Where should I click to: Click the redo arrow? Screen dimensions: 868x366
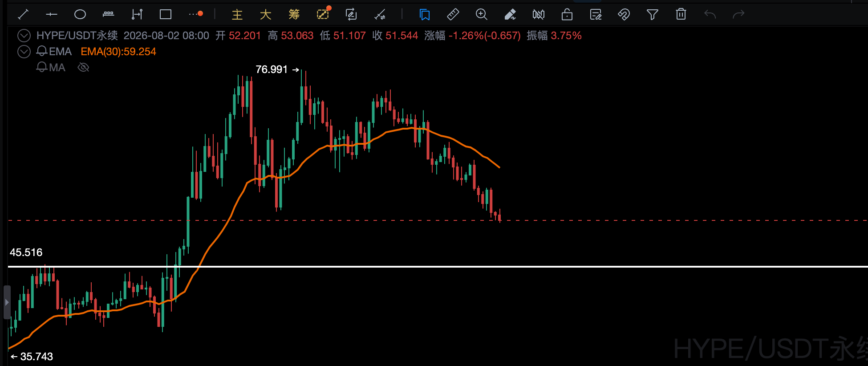[x=738, y=15]
